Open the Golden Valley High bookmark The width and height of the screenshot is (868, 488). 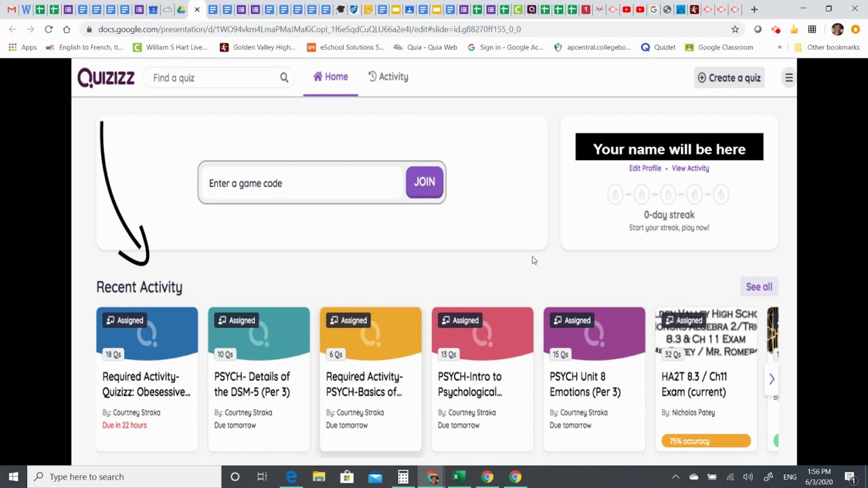(x=258, y=47)
